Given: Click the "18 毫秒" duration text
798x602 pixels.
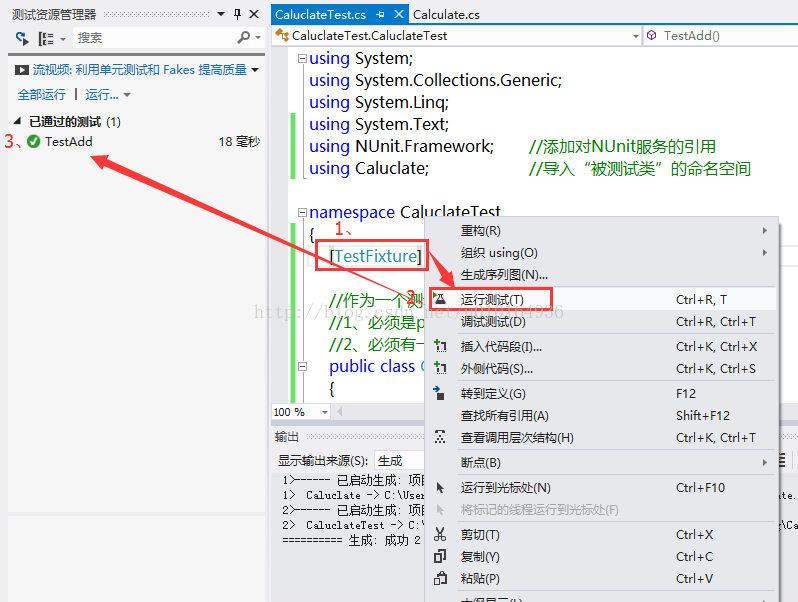Looking at the screenshot, I should 239,141.
